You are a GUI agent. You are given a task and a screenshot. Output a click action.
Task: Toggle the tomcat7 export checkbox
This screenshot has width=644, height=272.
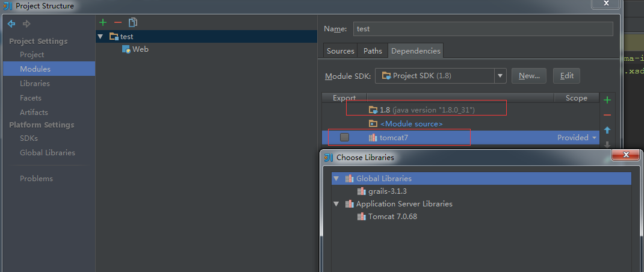point(345,137)
